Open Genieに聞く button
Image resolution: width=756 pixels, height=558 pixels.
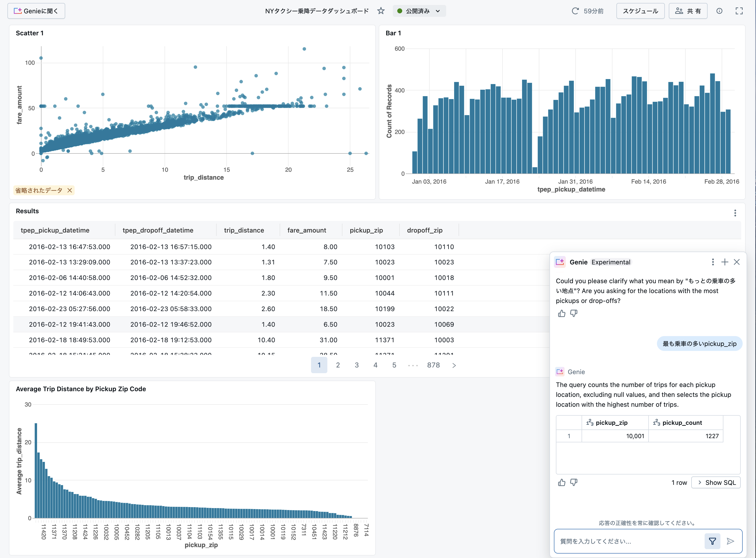click(36, 11)
